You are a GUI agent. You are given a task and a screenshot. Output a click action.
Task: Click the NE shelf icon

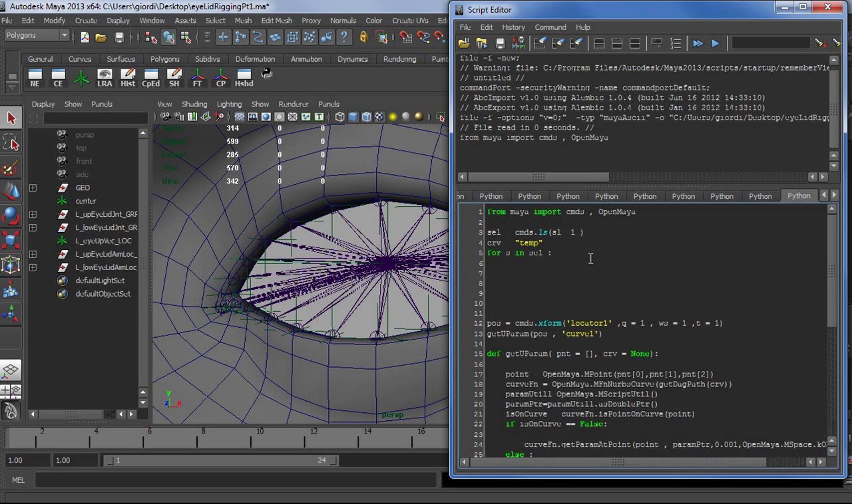35,78
